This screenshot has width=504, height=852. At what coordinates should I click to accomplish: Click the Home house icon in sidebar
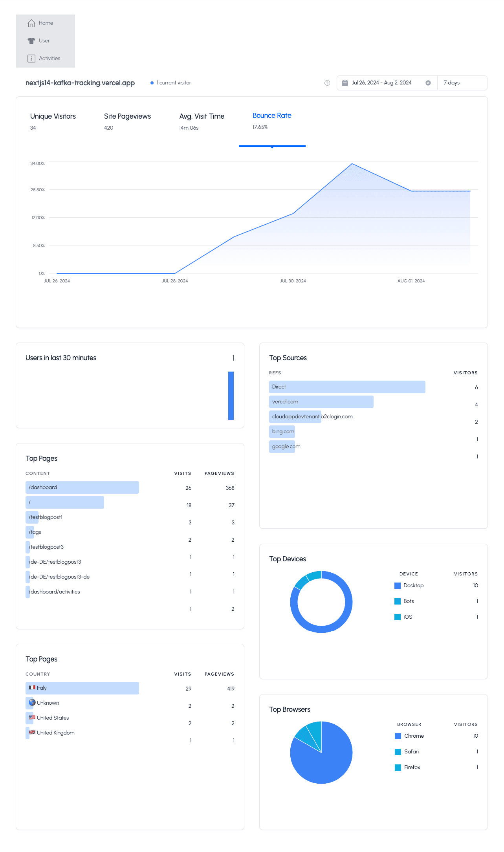tap(31, 23)
